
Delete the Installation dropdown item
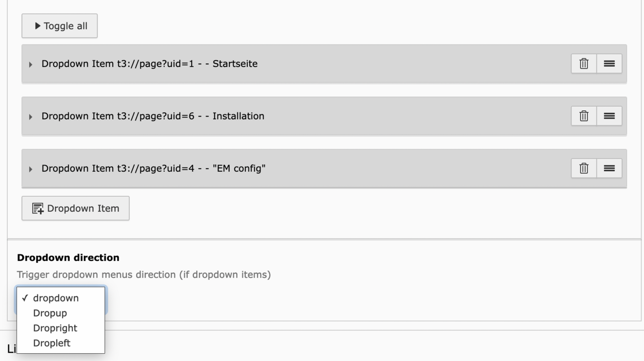pyautogui.click(x=584, y=116)
